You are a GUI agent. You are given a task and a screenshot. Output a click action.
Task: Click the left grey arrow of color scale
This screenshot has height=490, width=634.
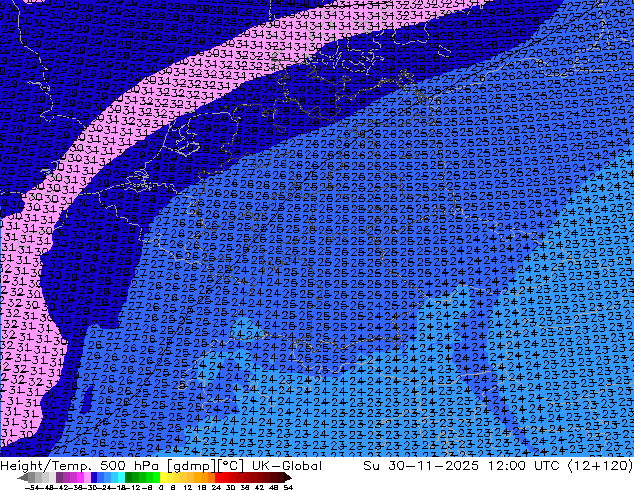coord(23,478)
